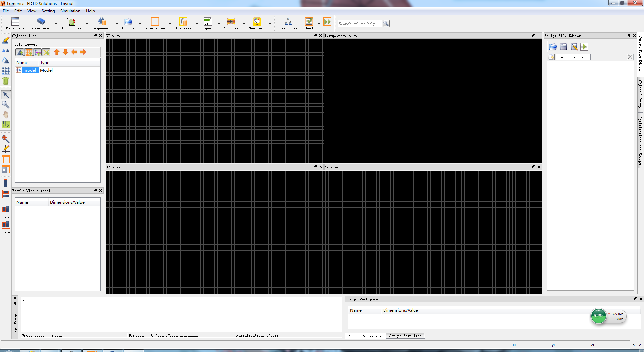Image resolution: width=644 pixels, height=352 pixels.
Task: Select the Zoom magnifier tool
Action: click(6, 105)
